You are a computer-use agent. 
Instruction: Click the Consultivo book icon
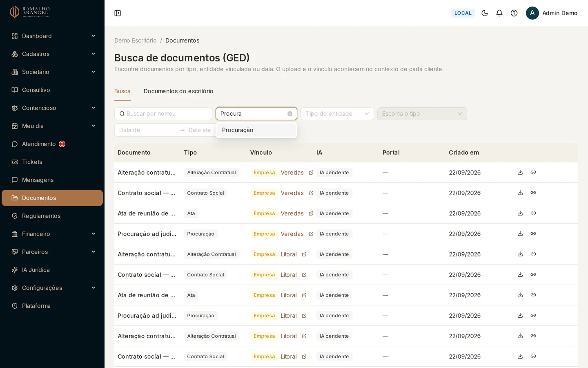pyautogui.click(x=15, y=90)
